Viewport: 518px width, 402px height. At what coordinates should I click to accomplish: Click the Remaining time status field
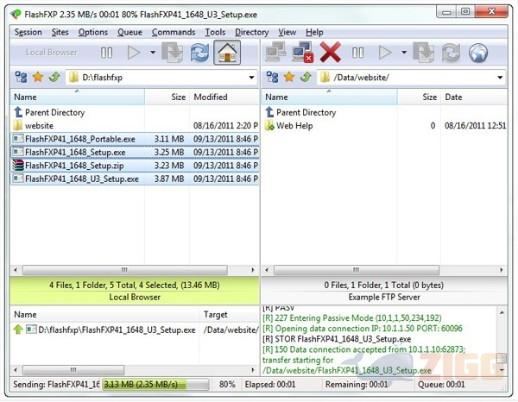(x=356, y=385)
